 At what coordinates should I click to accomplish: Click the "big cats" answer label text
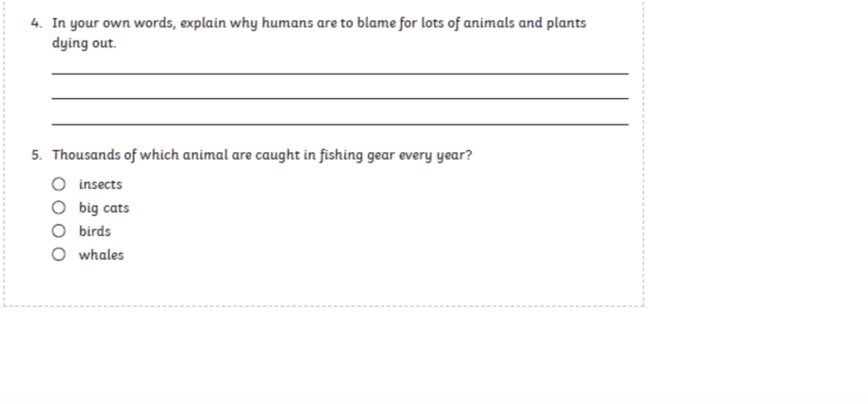[x=104, y=208]
